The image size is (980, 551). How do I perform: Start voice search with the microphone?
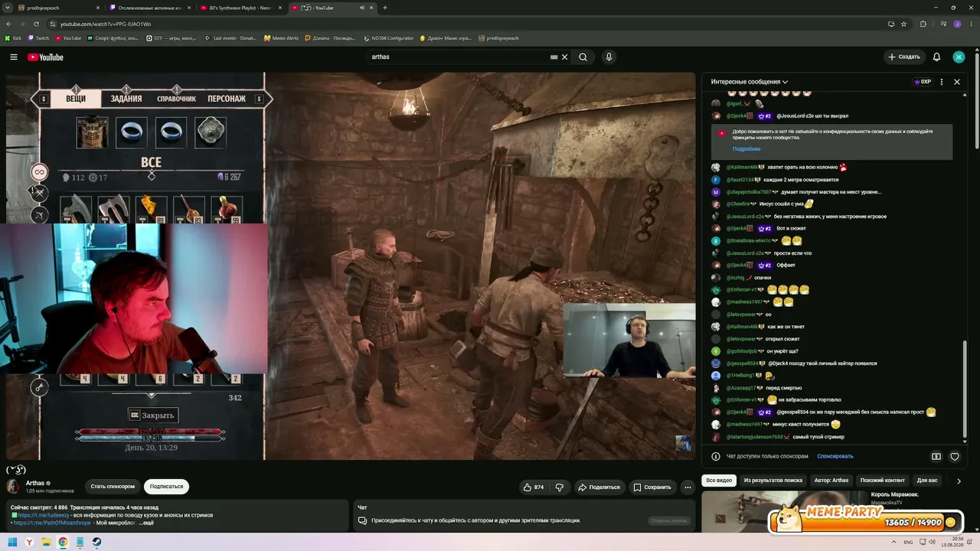coord(609,57)
